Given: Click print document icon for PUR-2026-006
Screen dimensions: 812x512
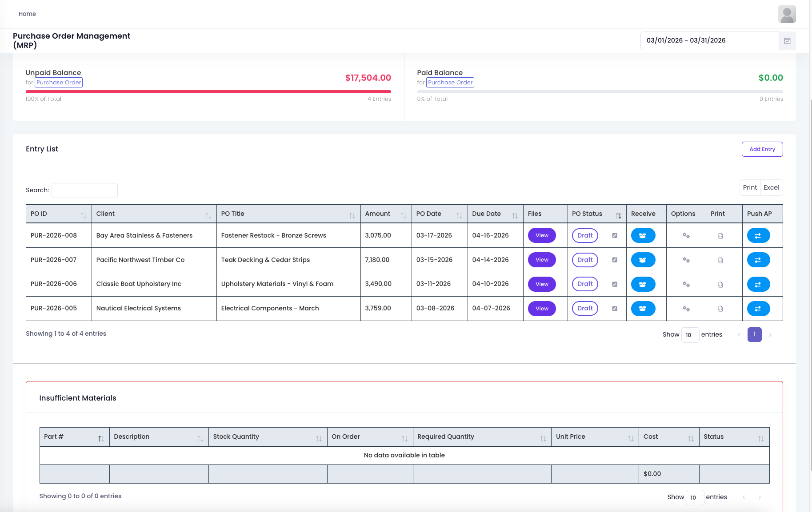Looking at the screenshot, I should pyautogui.click(x=720, y=284).
